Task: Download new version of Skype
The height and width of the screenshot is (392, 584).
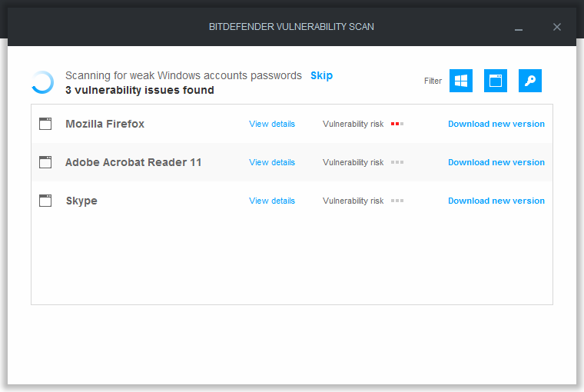Action: click(496, 201)
